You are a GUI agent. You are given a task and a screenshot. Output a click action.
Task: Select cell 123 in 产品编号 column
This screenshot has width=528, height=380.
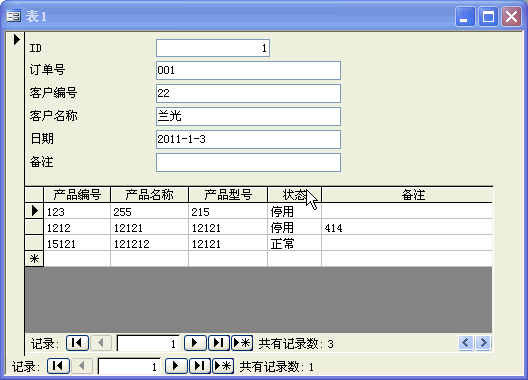click(77, 212)
